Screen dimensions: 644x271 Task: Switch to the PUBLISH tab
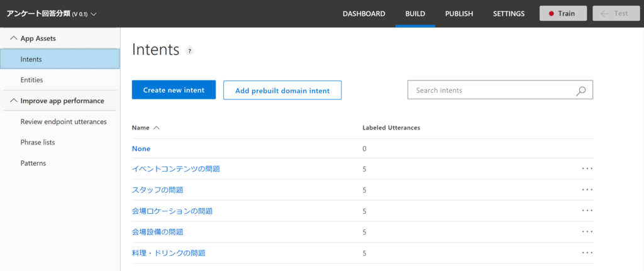click(x=459, y=14)
